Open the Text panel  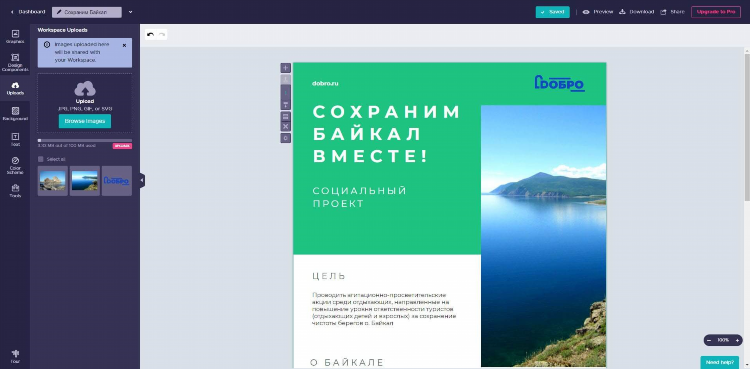(15, 139)
